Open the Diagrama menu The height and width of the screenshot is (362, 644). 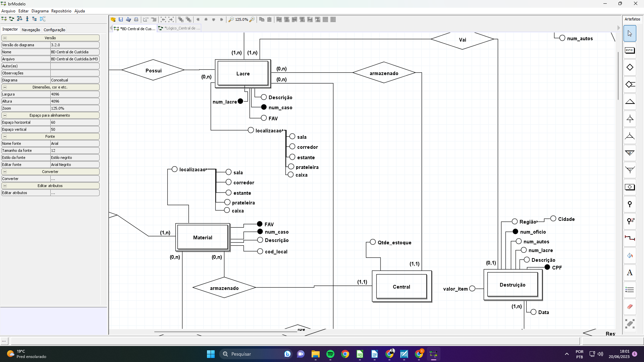pos(40,11)
